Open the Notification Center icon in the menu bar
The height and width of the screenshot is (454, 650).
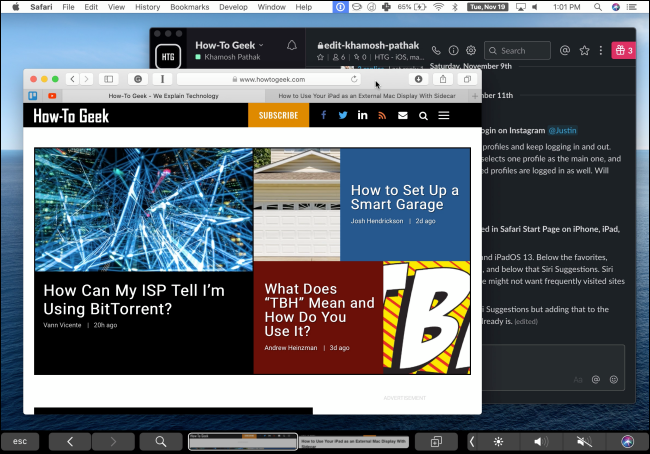click(632, 7)
